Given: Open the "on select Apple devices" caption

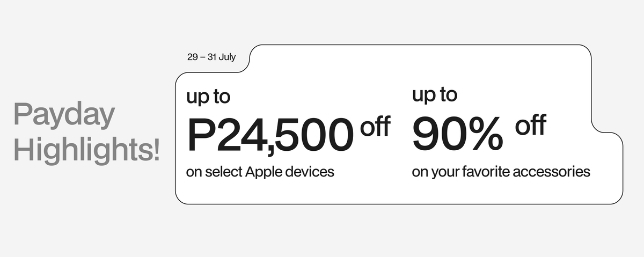Looking at the screenshot, I should coord(260,172).
